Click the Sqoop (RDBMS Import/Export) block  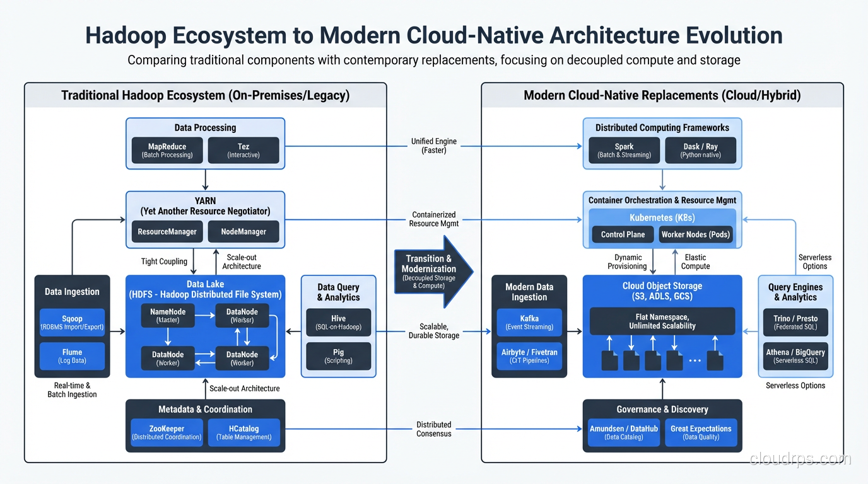(71, 323)
